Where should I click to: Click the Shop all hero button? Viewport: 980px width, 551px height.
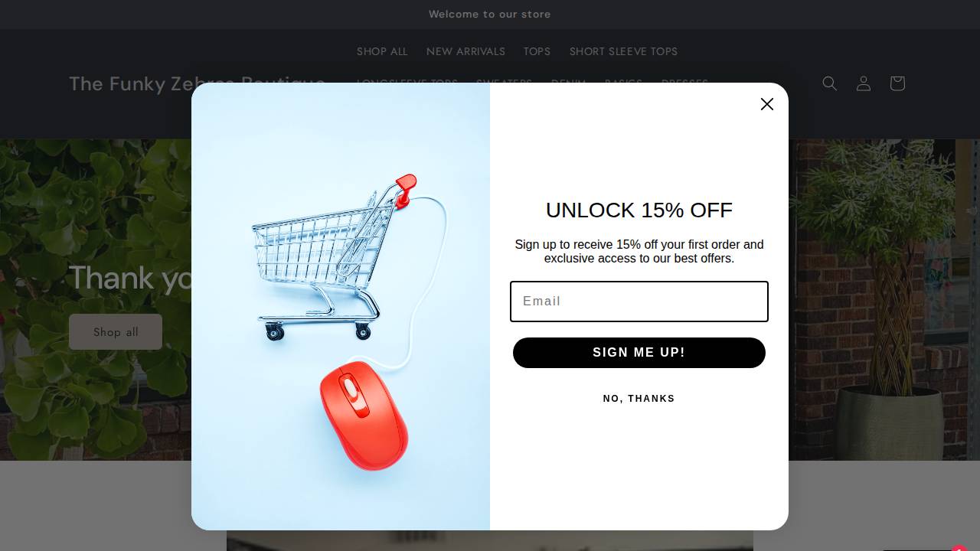116,331
